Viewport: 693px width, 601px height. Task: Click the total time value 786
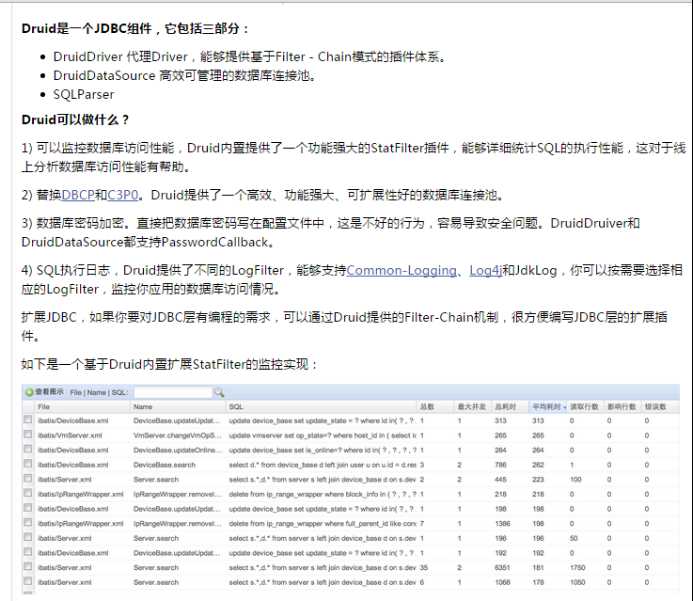[x=501, y=465]
